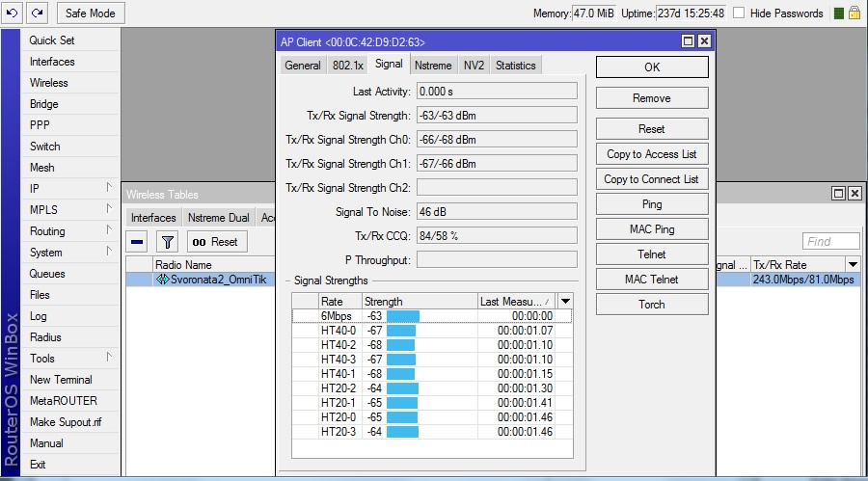The height and width of the screenshot is (481, 868).
Task: Toggle Safe Mode button
Action: [91, 13]
